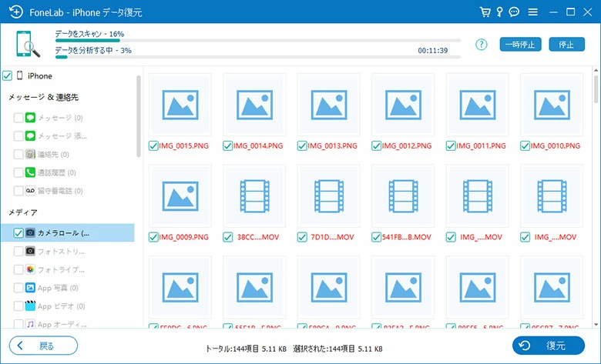Select フォトストリーム category in sidebar
Image resolution: width=601 pixels, height=364 pixels.
(x=60, y=251)
